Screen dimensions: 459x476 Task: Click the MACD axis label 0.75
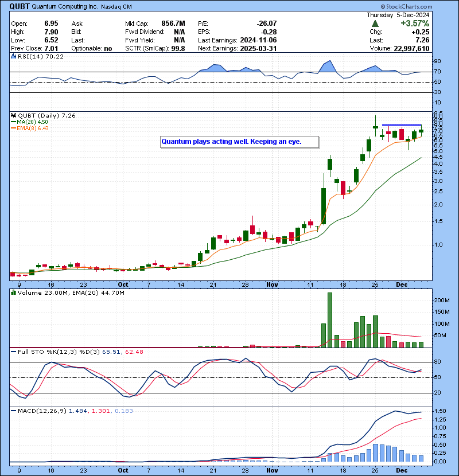(x=440, y=436)
